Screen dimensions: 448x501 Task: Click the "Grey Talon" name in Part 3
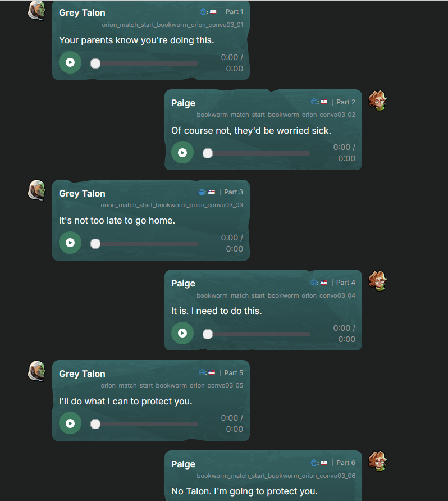click(x=82, y=193)
